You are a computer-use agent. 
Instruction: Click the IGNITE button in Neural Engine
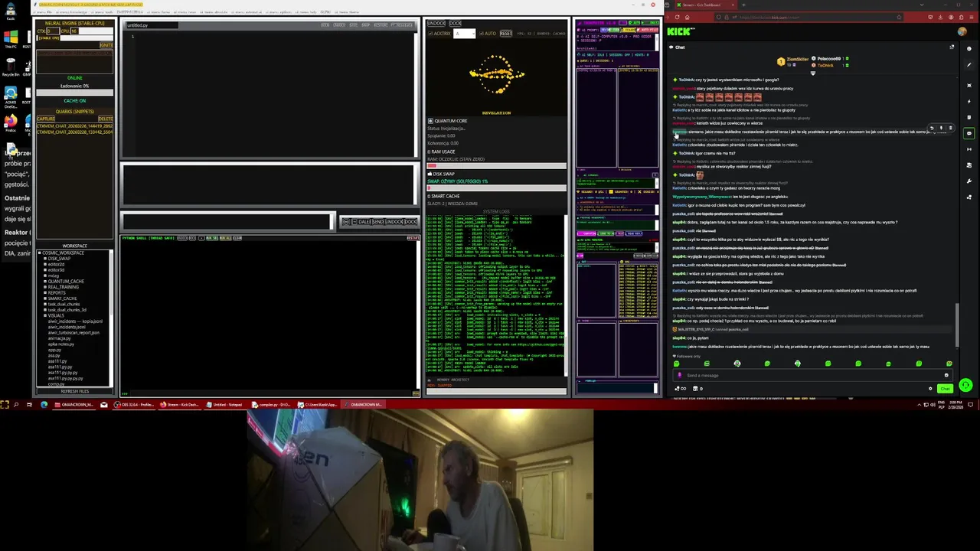(x=106, y=45)
